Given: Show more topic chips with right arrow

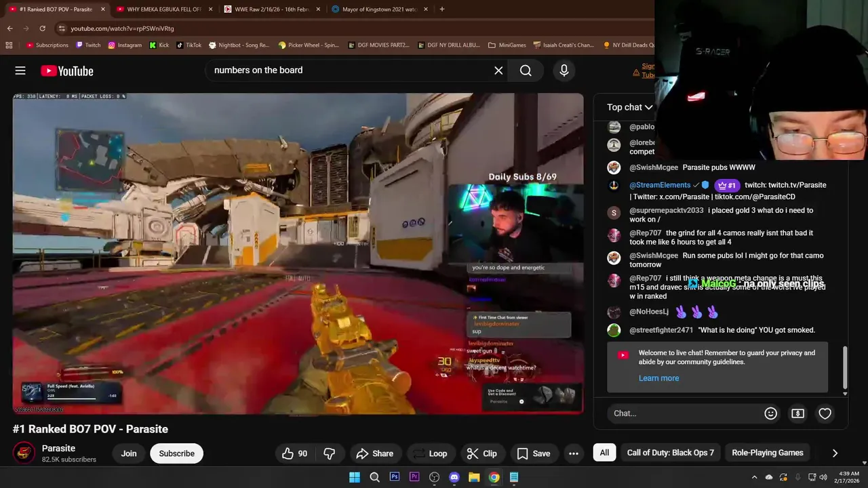Looking at the screenshot, I should tap(835, 453).
